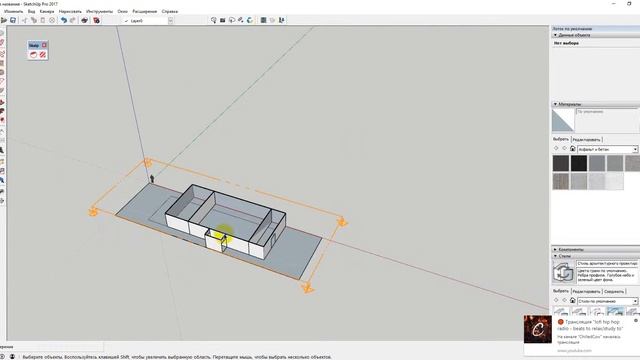Open the Нарисовать menu
This screenshot has width=640, height=360.
(x=70, y=11)
